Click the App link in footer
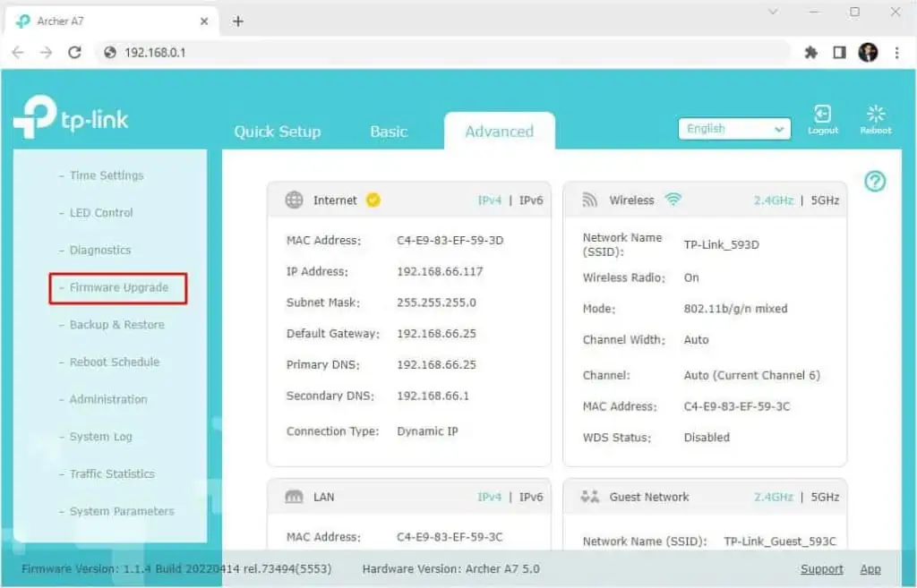 [x=870, y=568]
